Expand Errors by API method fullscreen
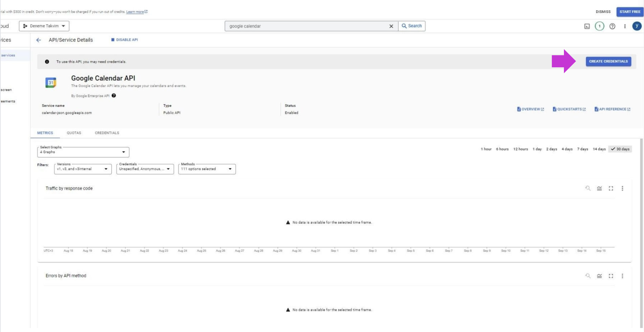 611,276
